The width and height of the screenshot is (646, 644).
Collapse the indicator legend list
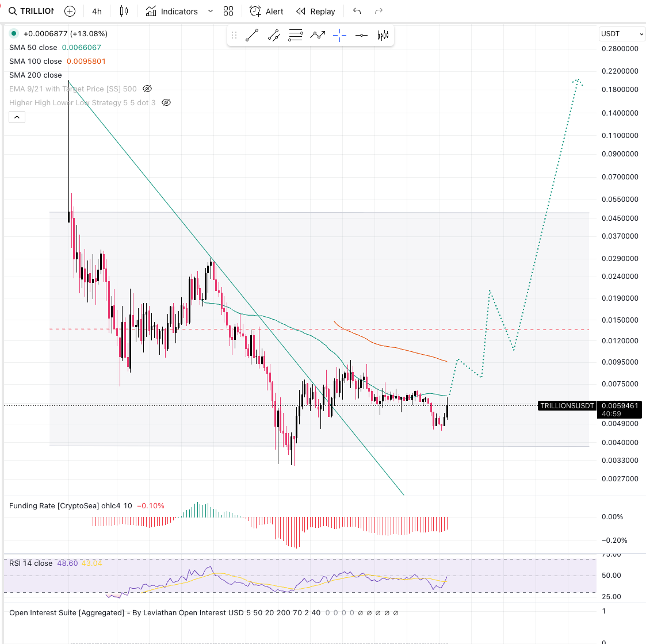coord(17,117)
